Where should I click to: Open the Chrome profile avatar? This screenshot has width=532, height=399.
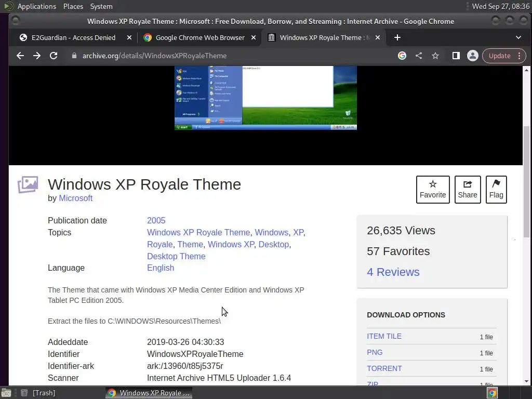click(473, 56)
